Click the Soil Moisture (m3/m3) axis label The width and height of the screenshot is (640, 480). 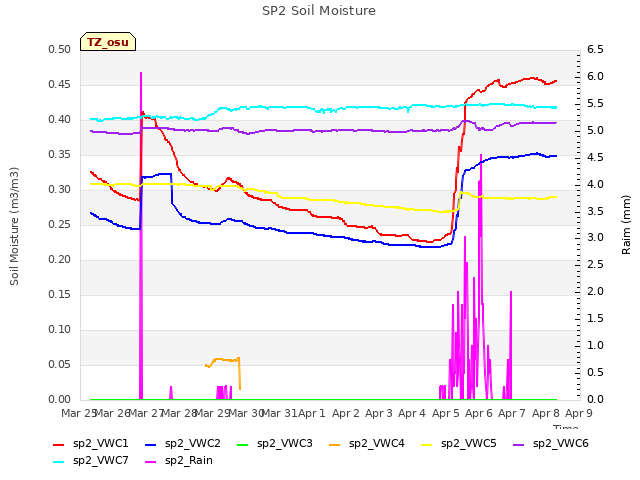click(x=14, y=226)
